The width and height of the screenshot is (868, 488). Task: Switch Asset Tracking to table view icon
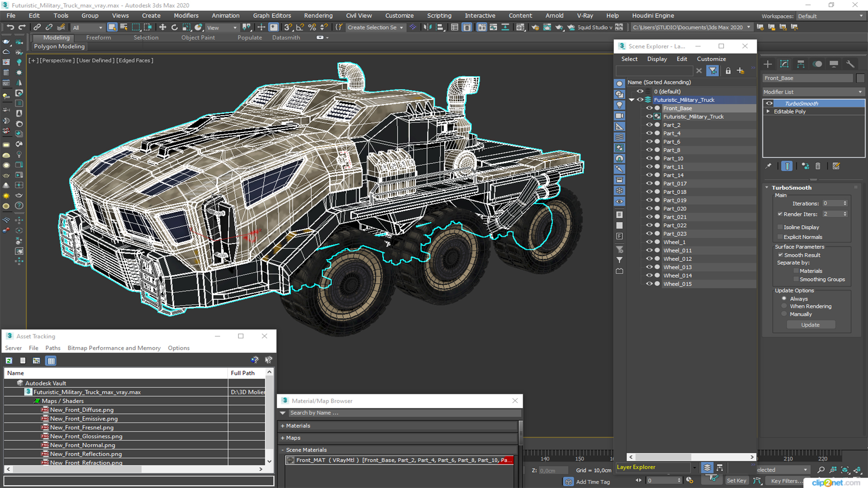click(x=51, y=361)
